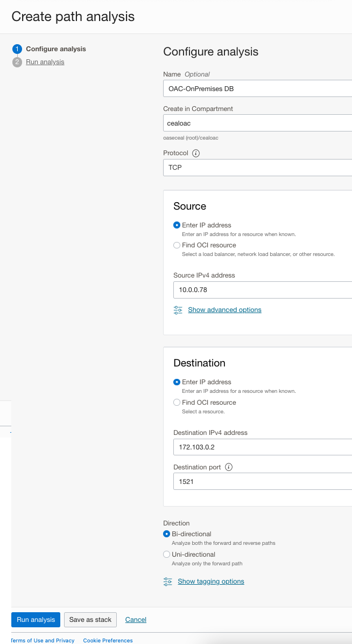Click the Destination port info icon
The image size is (352, 644).
tap(228, 467)
